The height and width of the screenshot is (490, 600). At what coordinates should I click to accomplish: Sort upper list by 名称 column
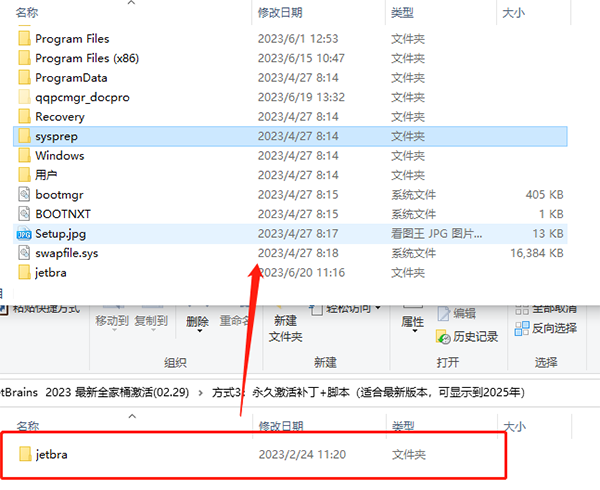[27, 13]
